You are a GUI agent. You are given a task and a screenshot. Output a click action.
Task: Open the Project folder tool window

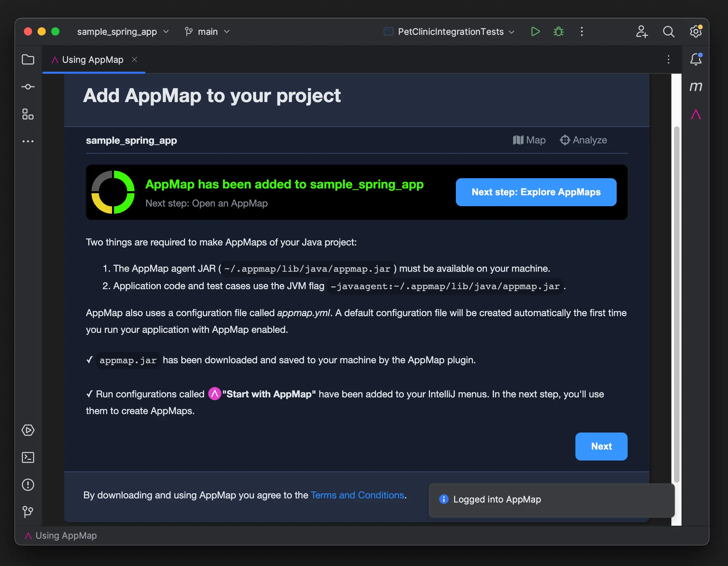tap(28, 59)
